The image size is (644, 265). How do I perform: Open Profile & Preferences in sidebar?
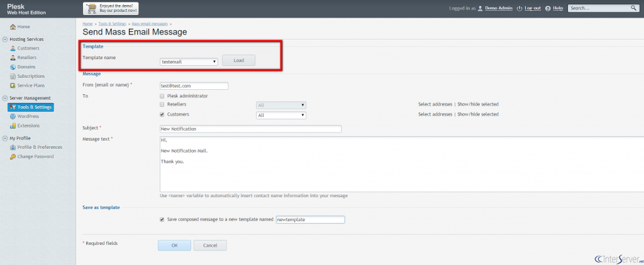point(40,148)
